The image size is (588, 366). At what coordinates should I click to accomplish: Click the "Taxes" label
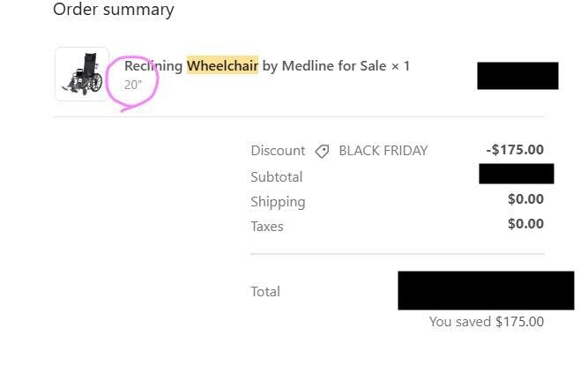[267, 227]
